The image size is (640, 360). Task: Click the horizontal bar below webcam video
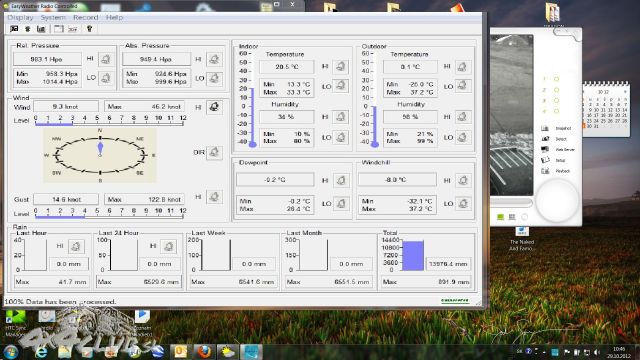pyautogui.click(x=511, y=202)
